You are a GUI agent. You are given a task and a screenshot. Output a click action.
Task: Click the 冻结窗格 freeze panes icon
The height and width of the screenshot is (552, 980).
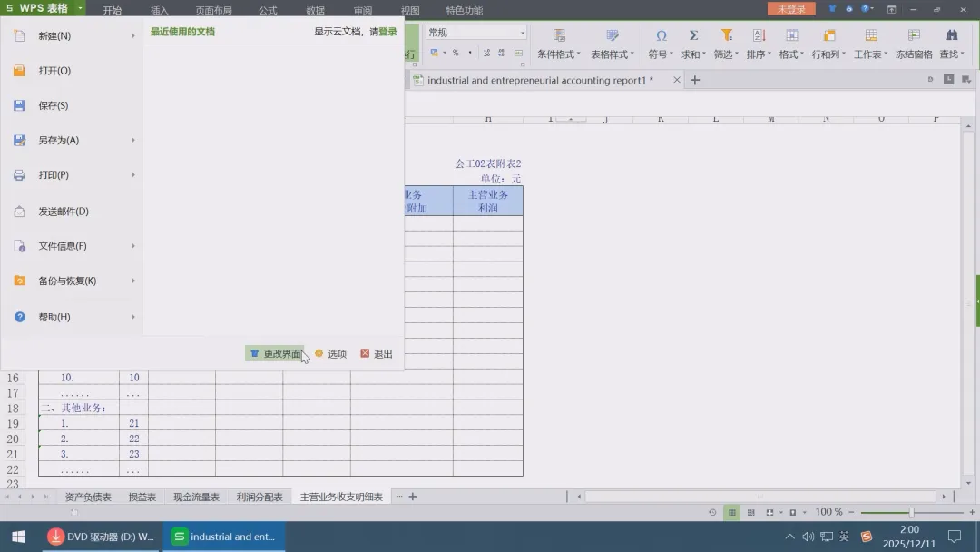(914, 35)
